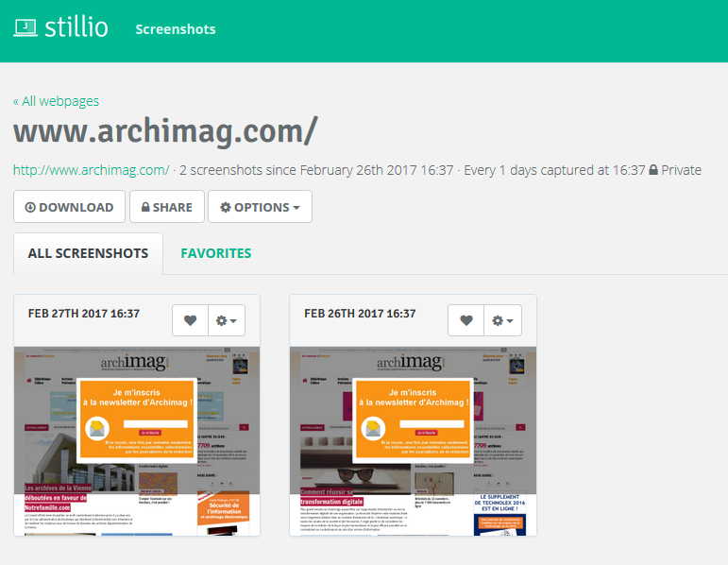Favorite the Feb 27th screenshot with heart

pyautogui.click(x=190, y=320)
